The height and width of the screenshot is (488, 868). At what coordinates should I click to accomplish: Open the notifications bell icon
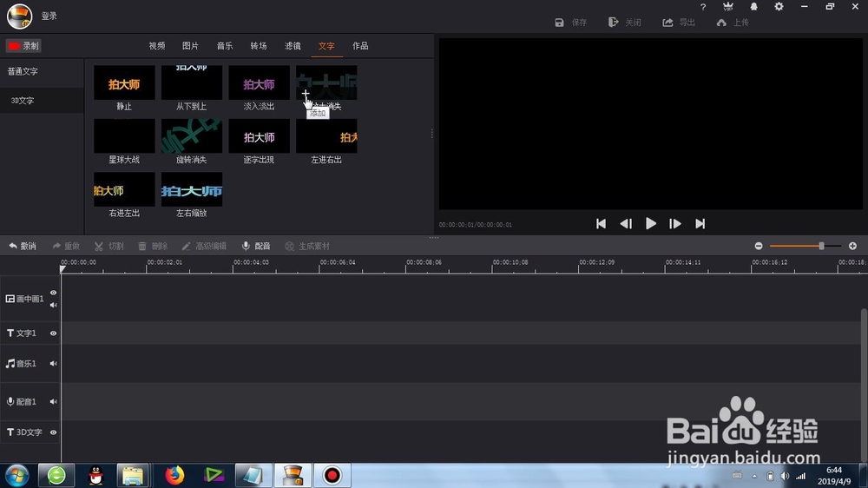click(753, 7)
